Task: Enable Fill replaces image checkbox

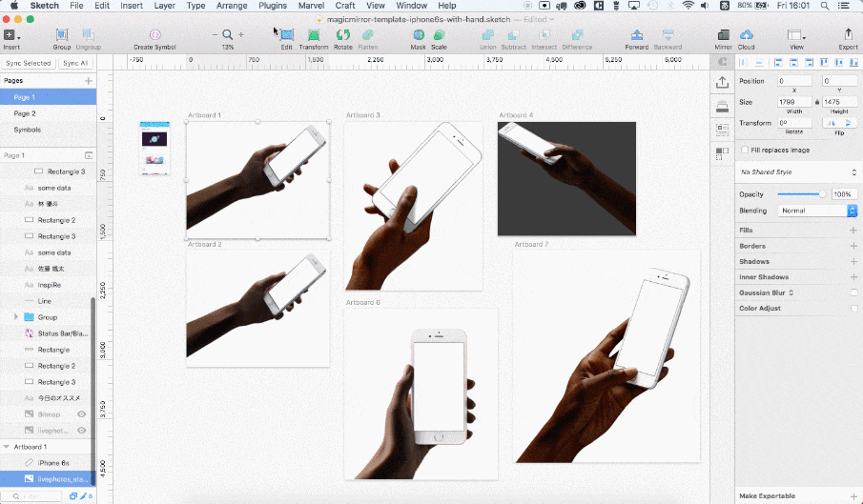Action: coord(745,150)
